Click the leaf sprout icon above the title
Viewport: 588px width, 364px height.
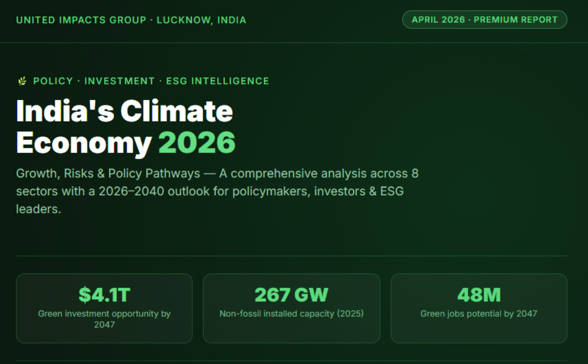point(21,80)
